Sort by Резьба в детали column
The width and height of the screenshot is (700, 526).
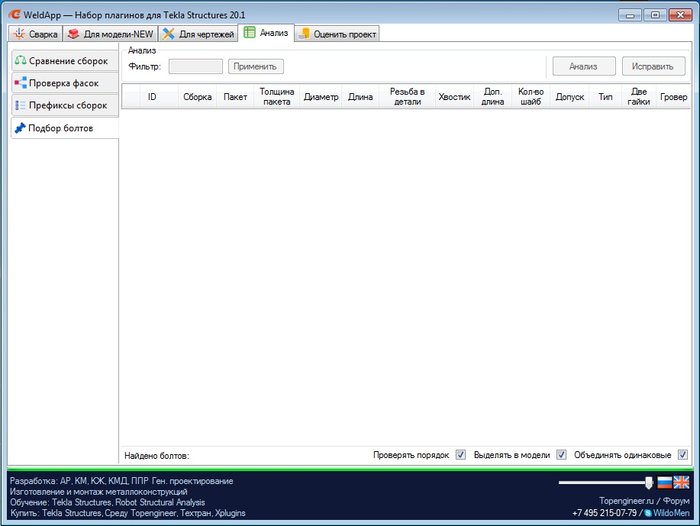pyautogui.click(x=407, y=96)
